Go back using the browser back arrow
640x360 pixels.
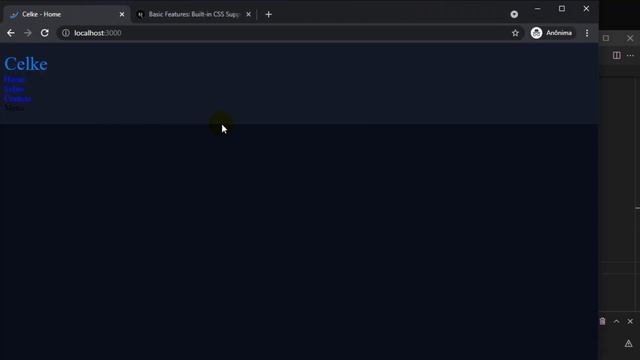11,33
